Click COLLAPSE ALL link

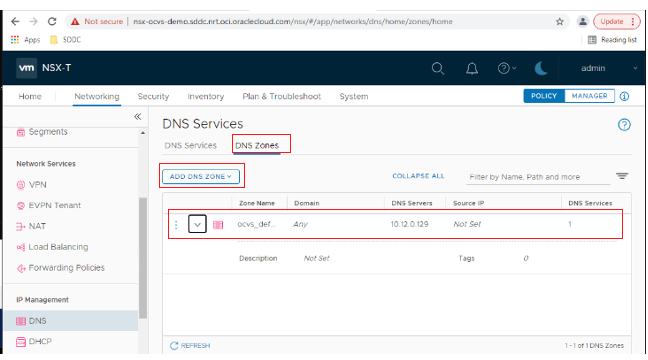pos(418,176)
